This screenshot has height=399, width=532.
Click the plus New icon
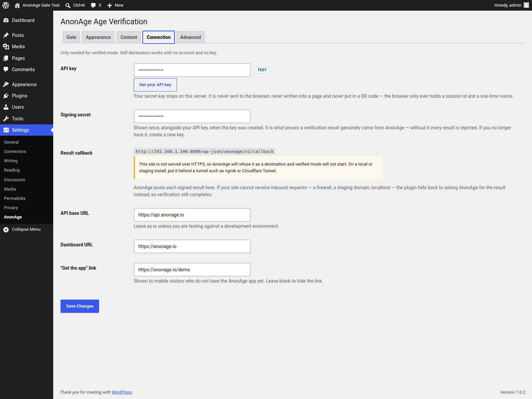(x=110, y=5)
